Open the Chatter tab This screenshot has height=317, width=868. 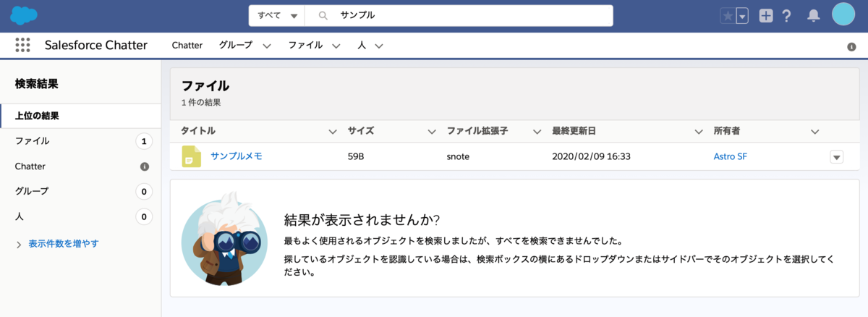click(x=187, y=45)
